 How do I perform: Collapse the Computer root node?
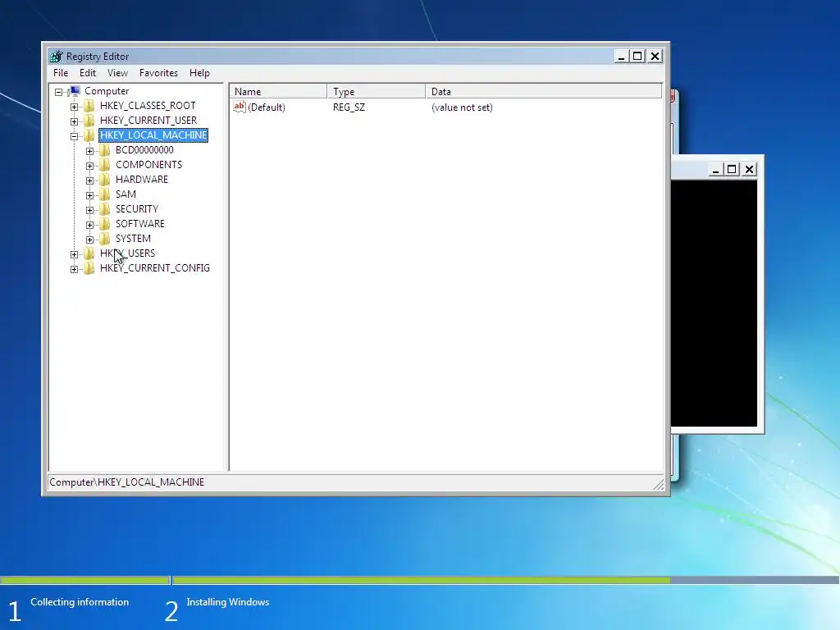click(x=58, y=92)
